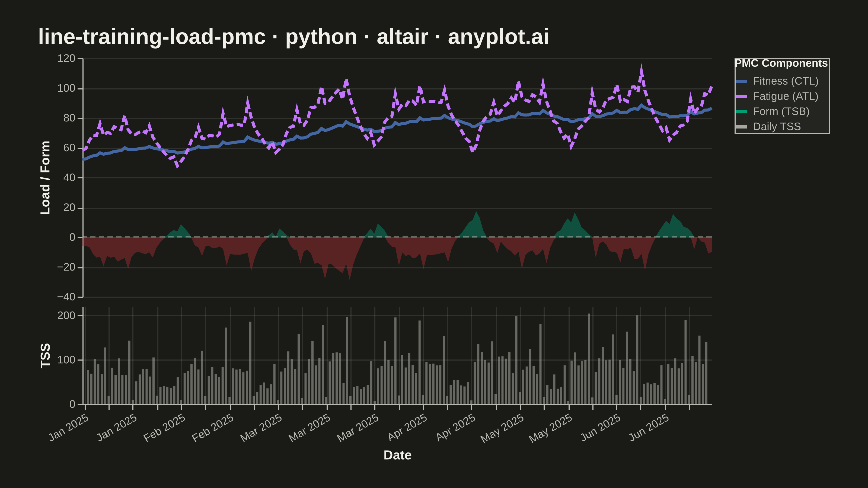Click the 120 tick label on the load axis

pyautogui.click(x=66, y=58)
